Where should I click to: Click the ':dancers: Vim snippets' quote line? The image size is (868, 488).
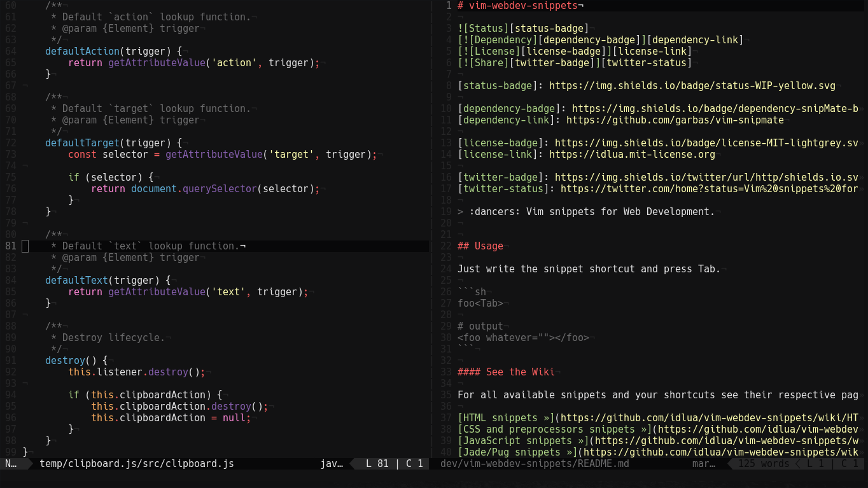(586, 211)
